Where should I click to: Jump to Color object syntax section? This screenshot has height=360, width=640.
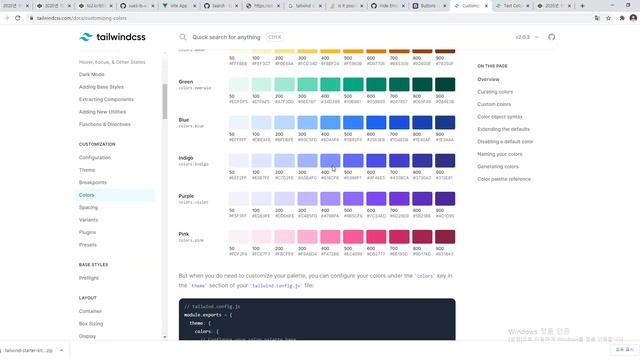pyautogui.click(x=500, y=117)
